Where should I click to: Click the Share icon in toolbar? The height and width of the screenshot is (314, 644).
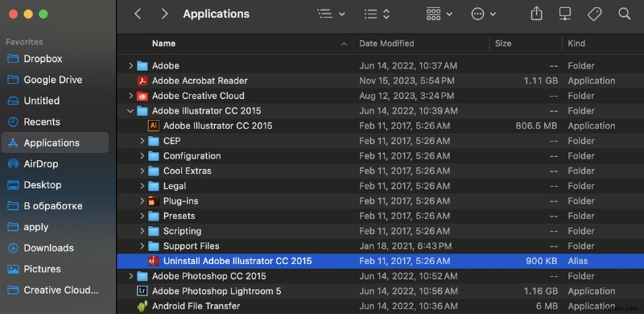[536, 14]
